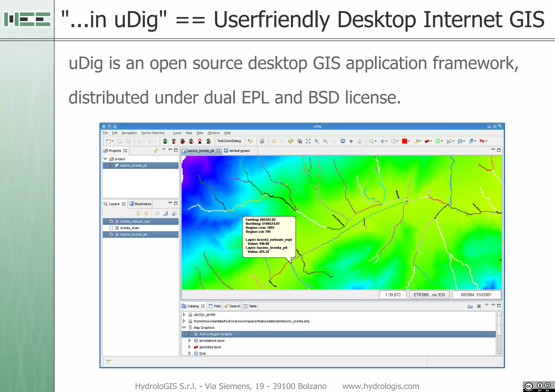Select the box selection tool

pyautogui.click(x=393, y=141)
